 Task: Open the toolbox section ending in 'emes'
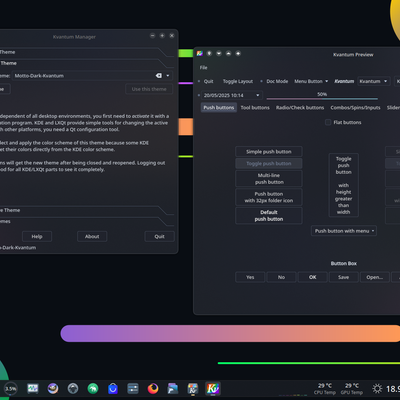coord(87,222)
